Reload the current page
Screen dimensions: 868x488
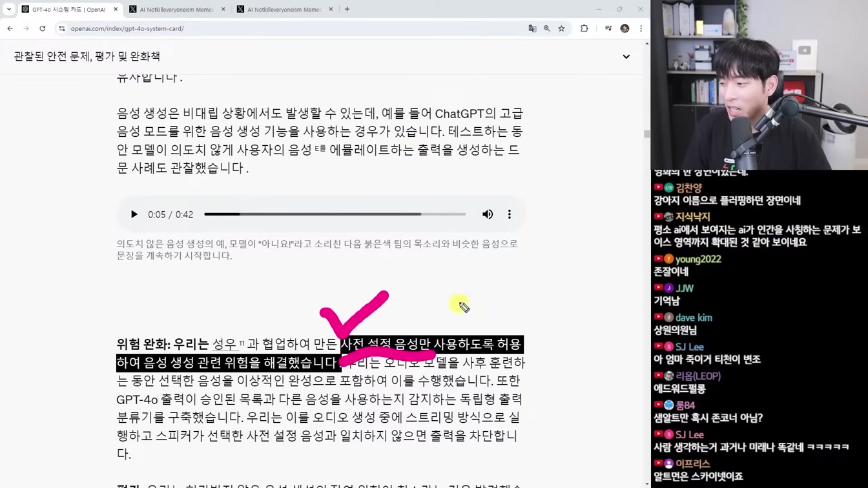coord(43,28)
